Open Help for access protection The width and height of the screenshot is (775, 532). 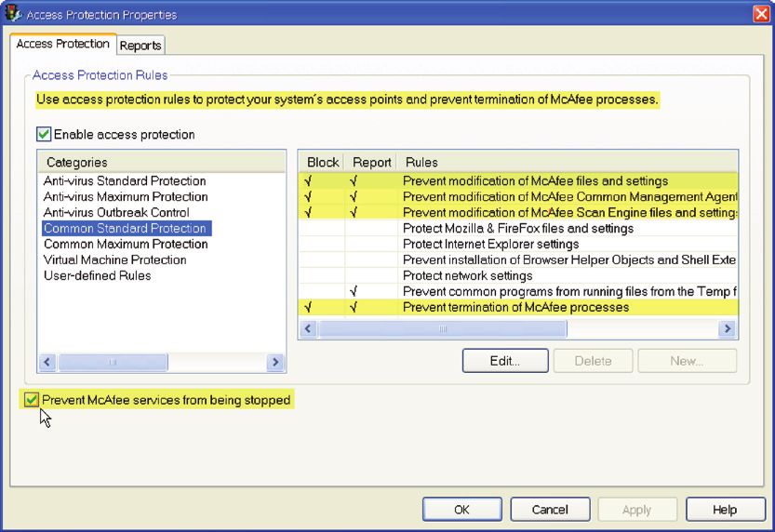point(725,510)
